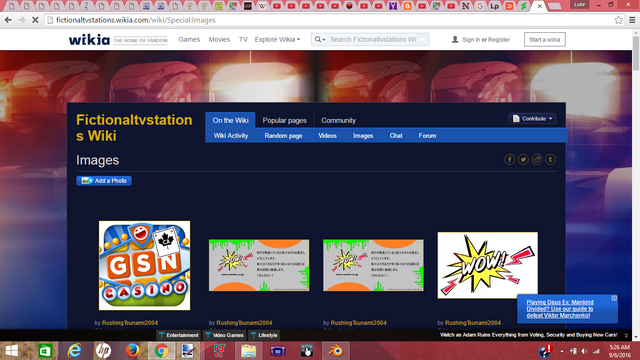Open the GSN Casino image thumbnail
The height and width of the screenshot is (360, 640).
pyautogui.click(x=144, y=265)
